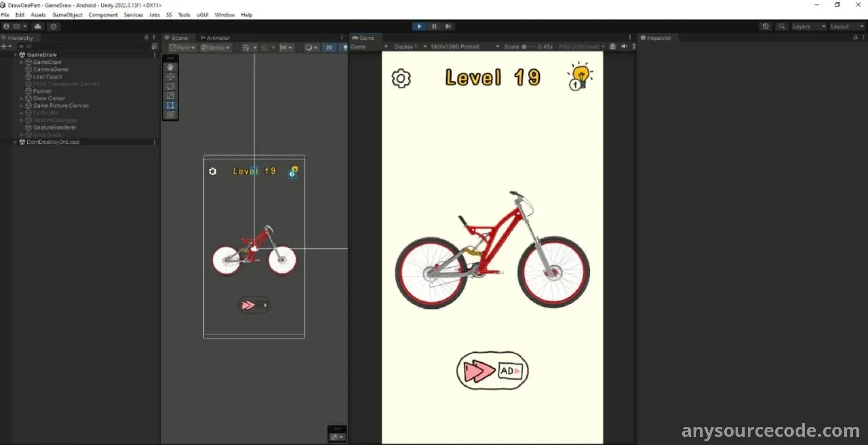Select the Rect tool in Scene toolbar
Image resolution: width=868 pixels, height=445 pixels.
(x=170, y=105)
